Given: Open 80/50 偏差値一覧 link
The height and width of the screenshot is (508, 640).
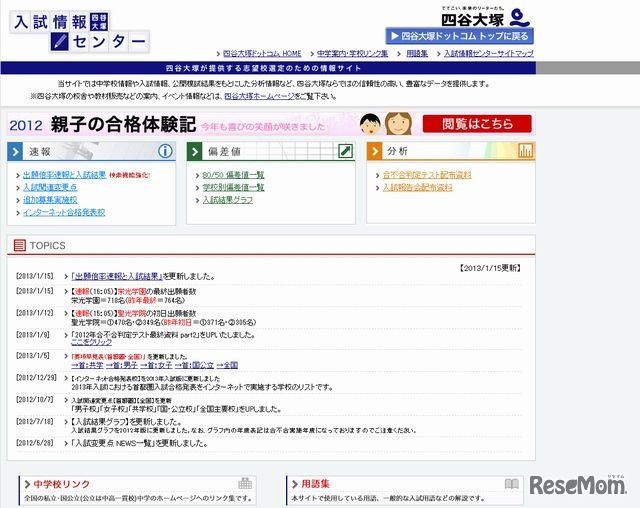Looking at the screenshot, I should [233, 175].
